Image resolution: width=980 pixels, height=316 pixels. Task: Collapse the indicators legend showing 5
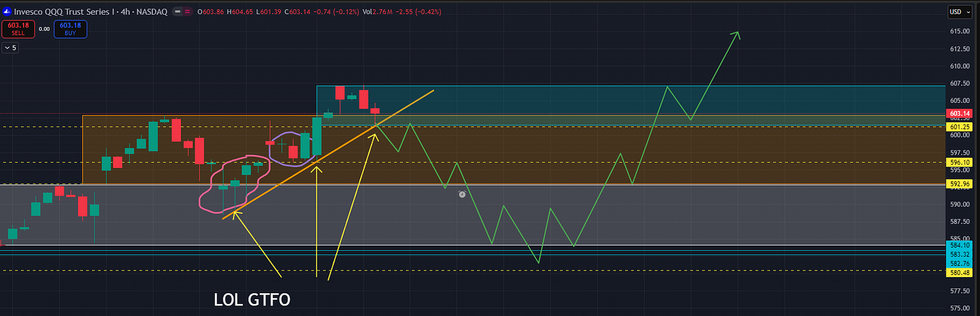coord(10,48)
